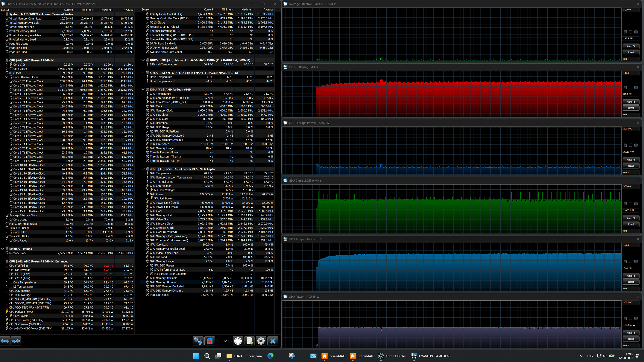The height and width of the screenshot is (362, 644).
Task: Reset the elapsed timer clock icon
Action: coord(238,341)
